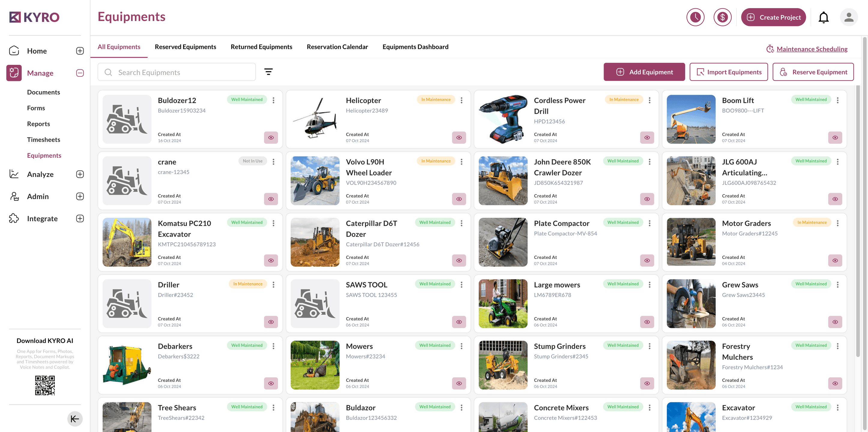Screen dimensions: 868x432
Task: Open more options for Helicopter
Action: click(x=461, y=100)
